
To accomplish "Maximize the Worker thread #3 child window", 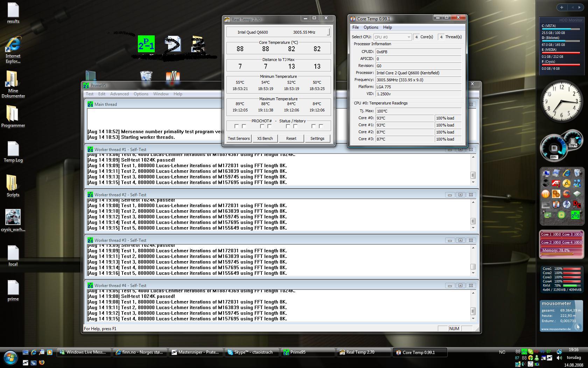I will (x=460, y=240).
